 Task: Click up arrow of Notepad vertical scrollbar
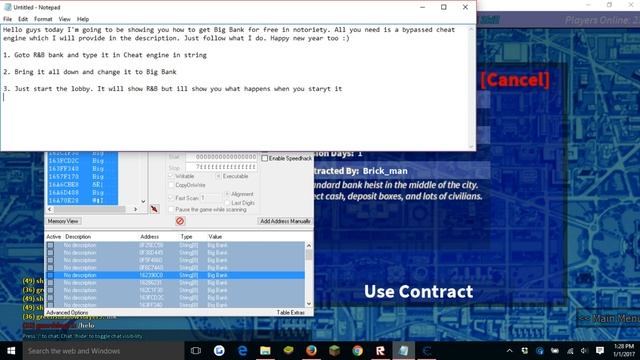[x=471, y=29]
